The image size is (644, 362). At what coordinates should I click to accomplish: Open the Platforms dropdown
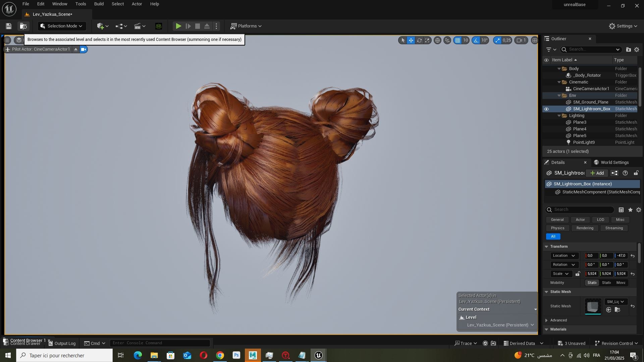(246, 26)
